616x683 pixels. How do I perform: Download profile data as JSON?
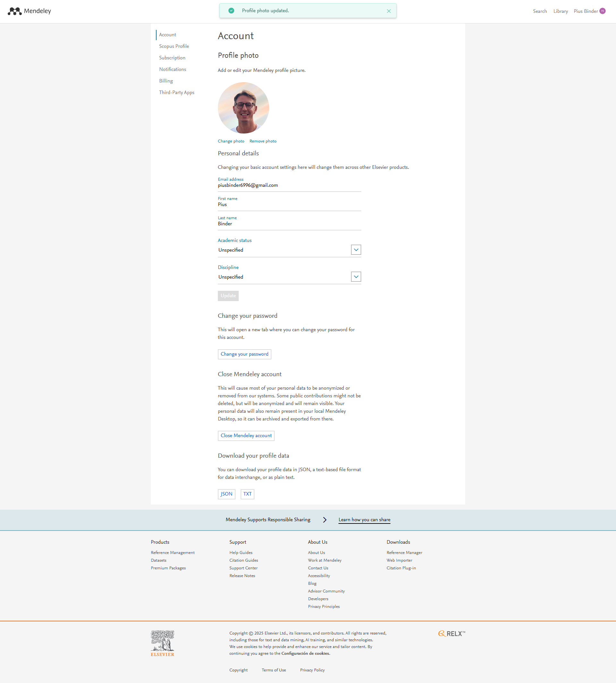click(227, 494)
